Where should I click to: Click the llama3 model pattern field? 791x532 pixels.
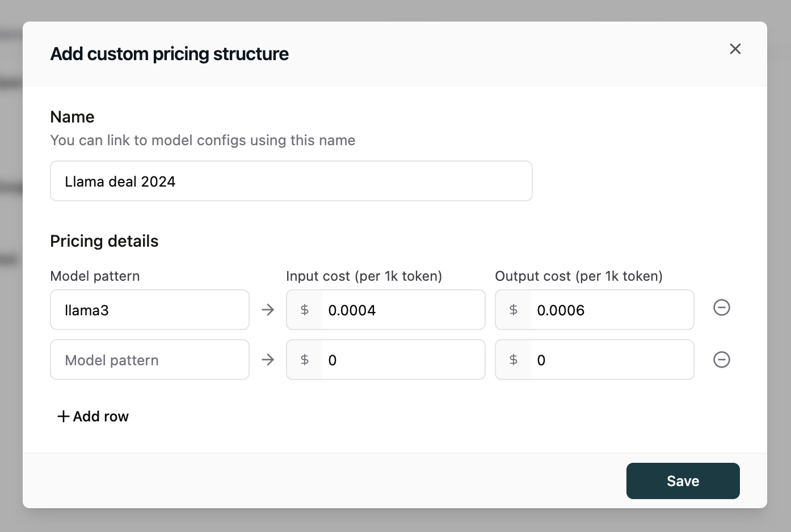149,310
